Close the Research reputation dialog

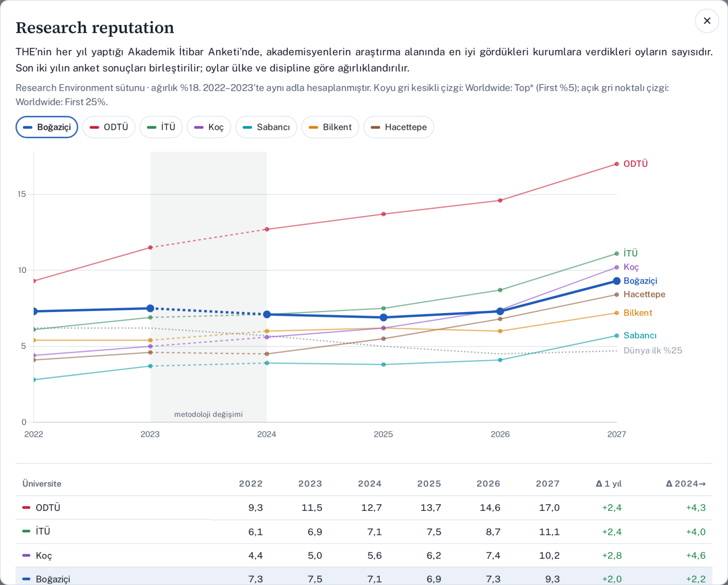[x=707, y=21]
